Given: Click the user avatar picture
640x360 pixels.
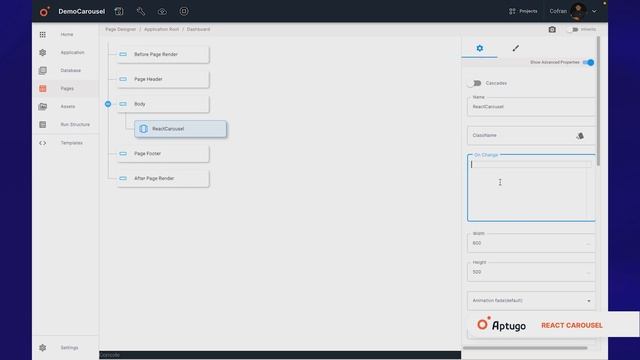Looking at the screenshot, I should 578,11.
